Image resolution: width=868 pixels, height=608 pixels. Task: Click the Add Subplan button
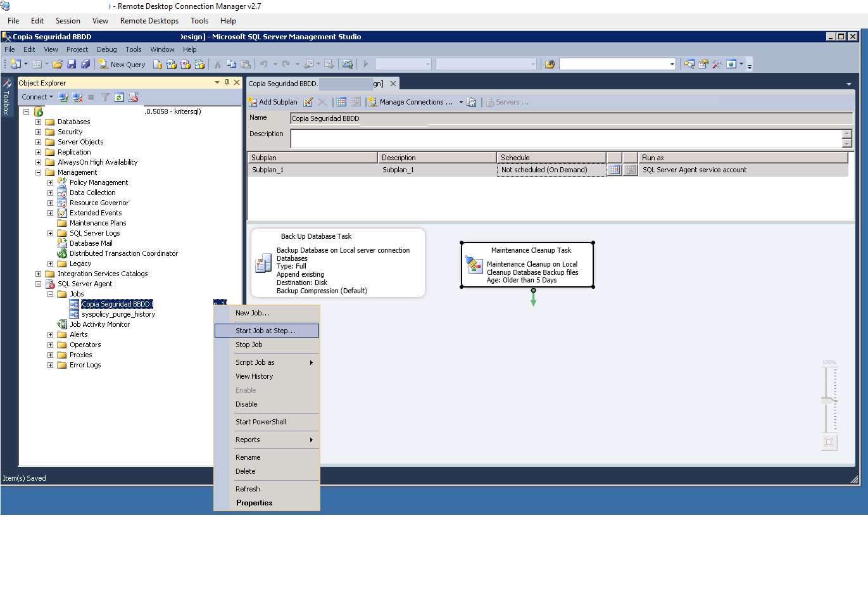273,102
